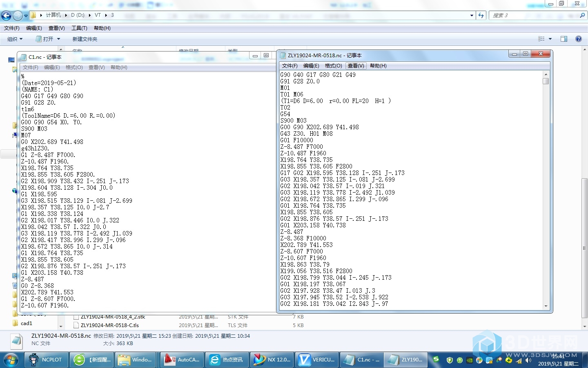
Task: Open 编辑(E) menu in ZLY19024-MR-0518.nc Notepad
Action: pos(311,66)
